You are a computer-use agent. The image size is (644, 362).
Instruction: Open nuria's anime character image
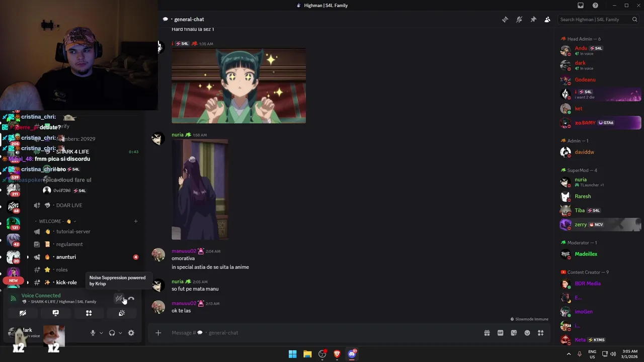(x=200, y=190)
